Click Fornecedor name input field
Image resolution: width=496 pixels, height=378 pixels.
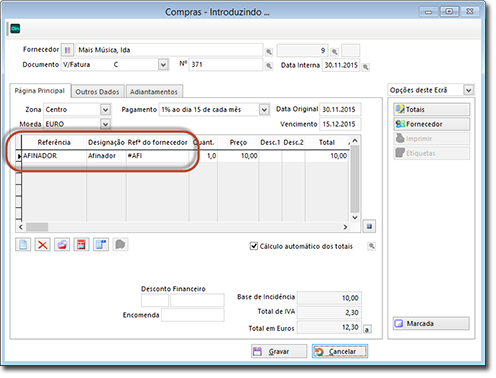tap(169, 50)
